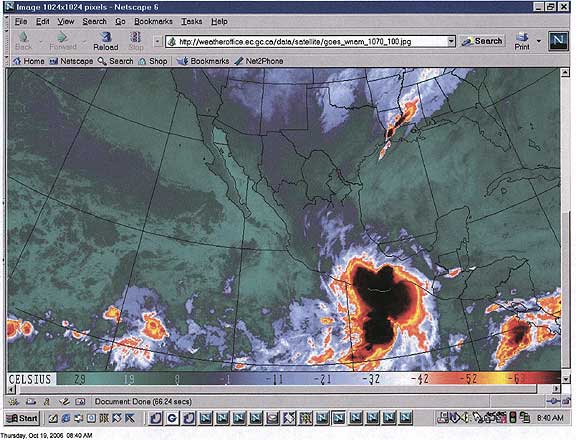The height and width of the screenshot is (440, 576).
Task: Open the Print options dropdown arrow
Action: (539, 41)
